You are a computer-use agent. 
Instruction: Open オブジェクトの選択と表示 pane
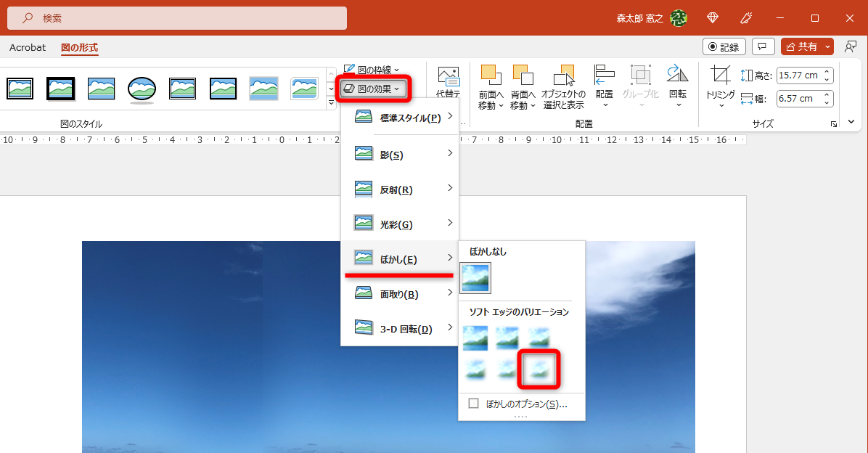(563, 88)
